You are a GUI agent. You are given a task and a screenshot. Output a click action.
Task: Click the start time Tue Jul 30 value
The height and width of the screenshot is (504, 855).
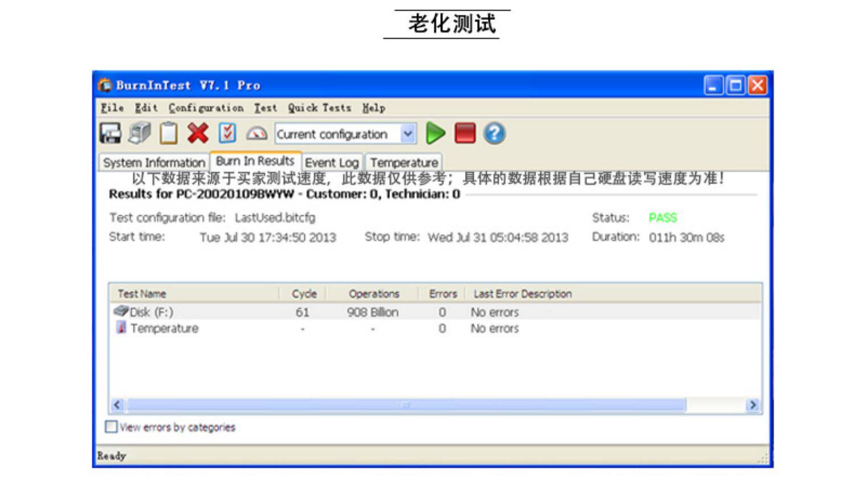(268, 237)
